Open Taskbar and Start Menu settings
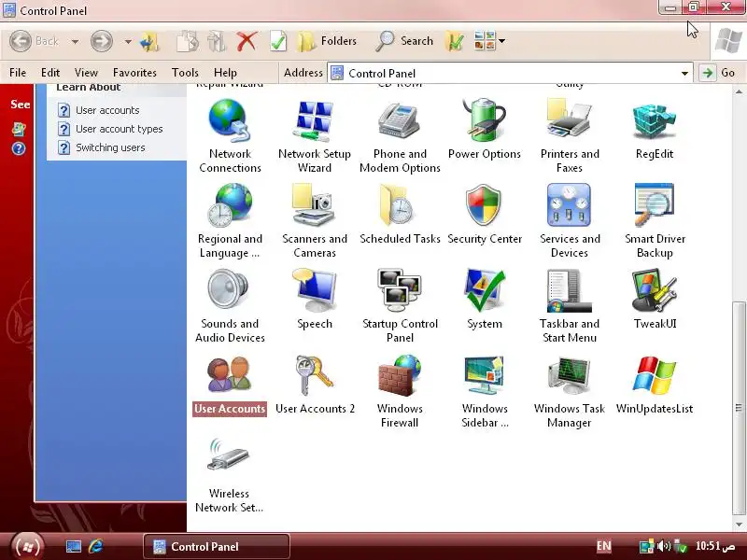 (570, 305)
